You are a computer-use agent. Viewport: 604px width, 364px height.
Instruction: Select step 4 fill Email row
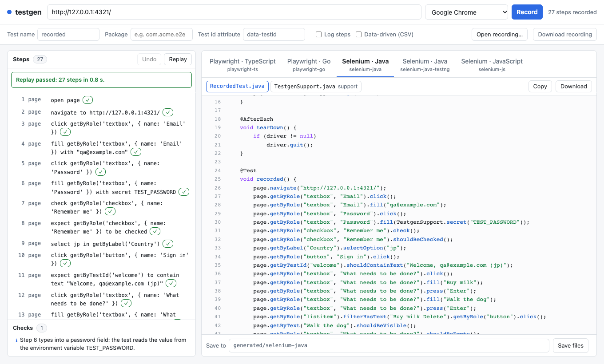(x=101, y=148)
